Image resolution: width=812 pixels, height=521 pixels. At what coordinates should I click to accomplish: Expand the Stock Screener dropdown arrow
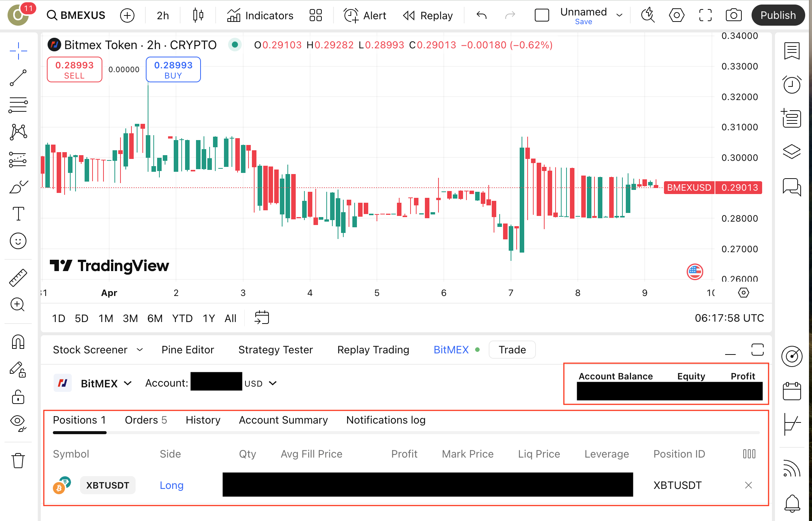140,350
